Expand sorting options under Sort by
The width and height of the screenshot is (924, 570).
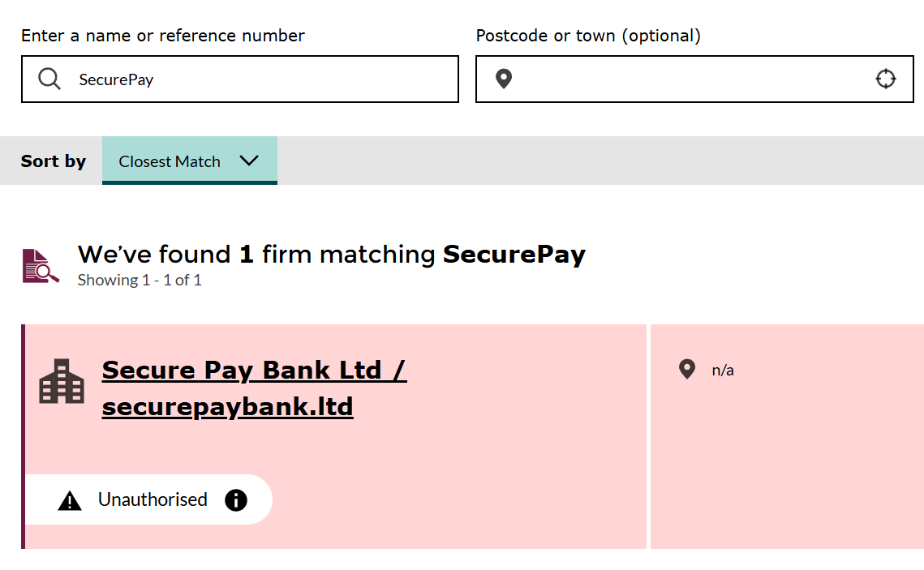click(x=189, y=161)
